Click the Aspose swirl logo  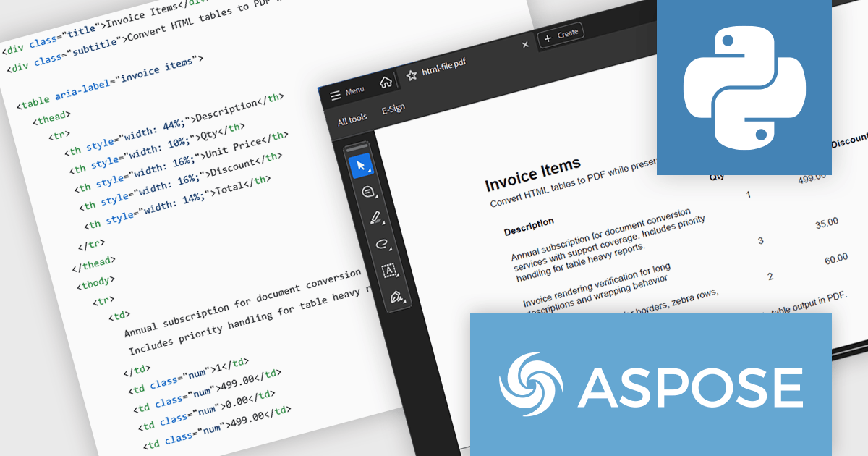tap(532, 384)
